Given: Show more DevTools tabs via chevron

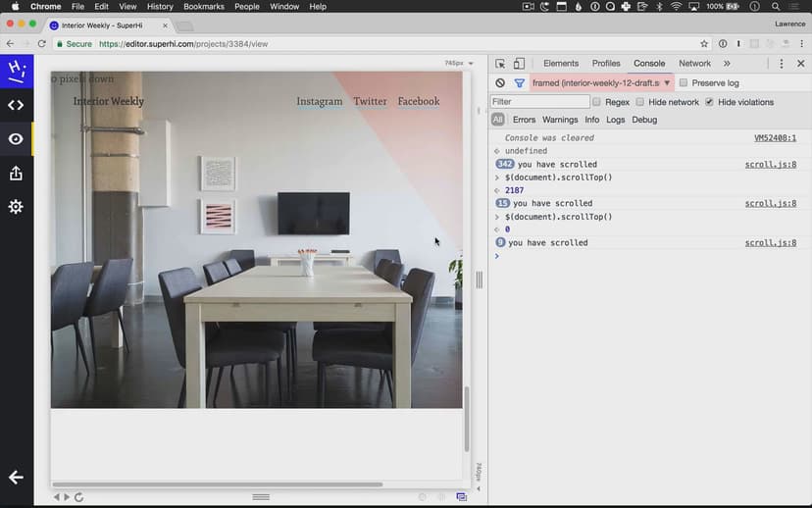Looking at the screenshot, I should click(727, 64).
